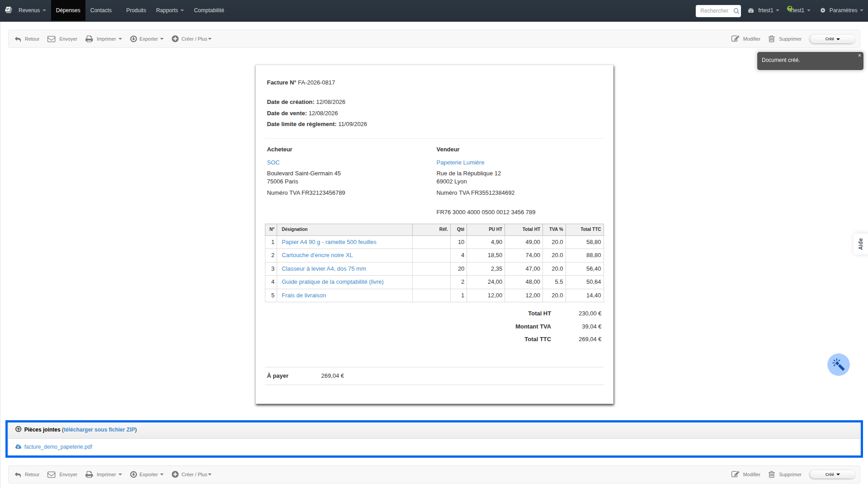
Task: Click the Paramètres gear icon
Action: pos(823,10)
